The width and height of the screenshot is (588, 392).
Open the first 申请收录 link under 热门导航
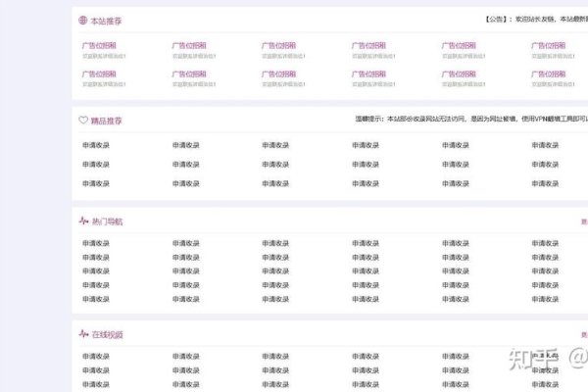click(96, 243)
